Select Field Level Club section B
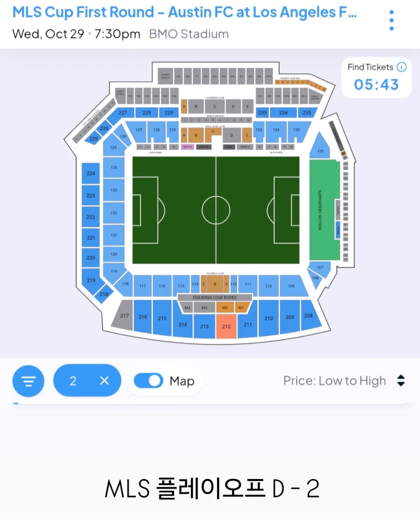 tap(196, 135)
